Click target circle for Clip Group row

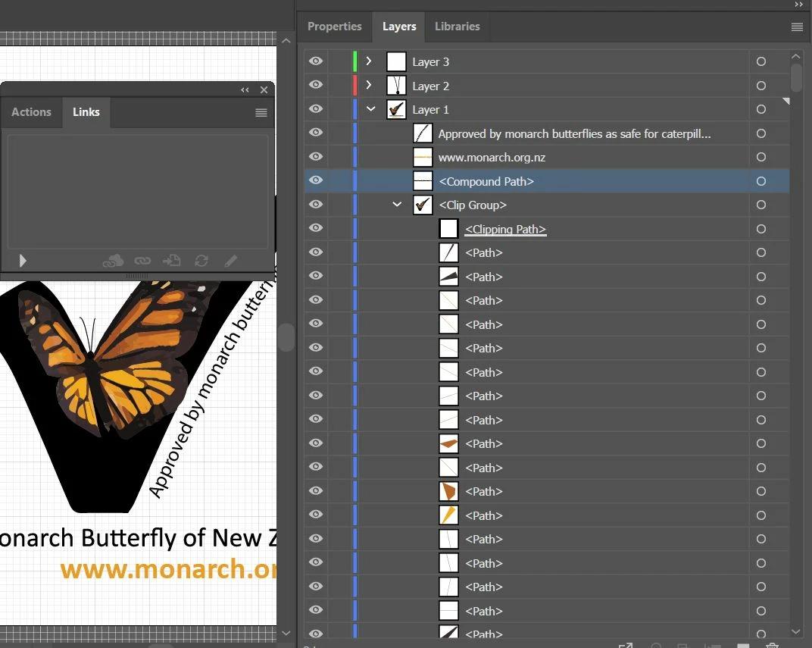pos(760,205)
